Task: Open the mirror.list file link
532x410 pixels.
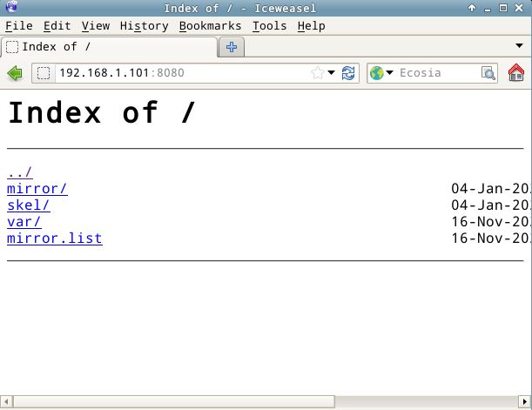Action: click(54, 239)
